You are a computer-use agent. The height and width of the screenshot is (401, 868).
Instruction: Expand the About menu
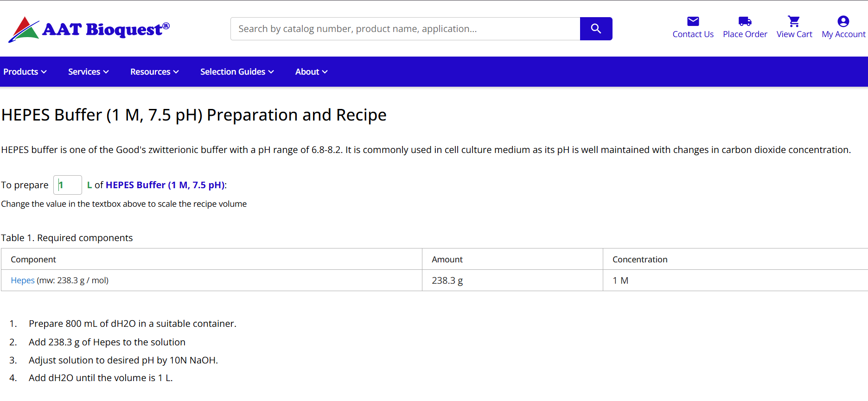tap(312, 72)
